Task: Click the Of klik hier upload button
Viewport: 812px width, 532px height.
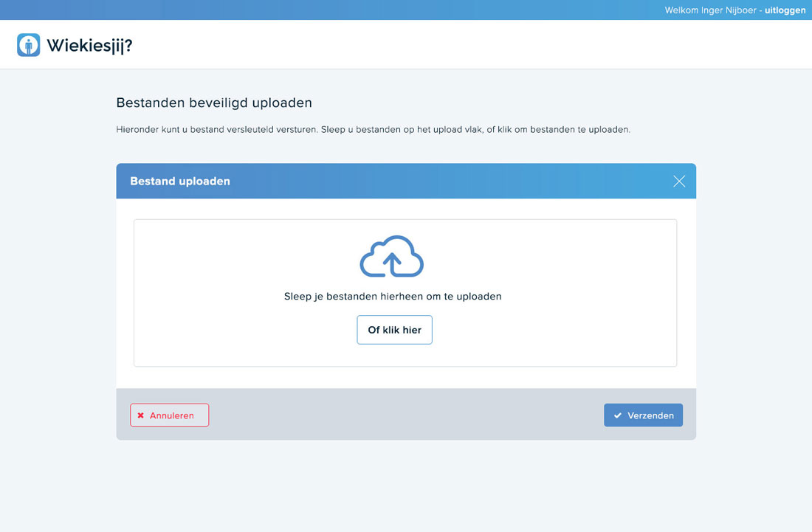Action: coord(394,329)
